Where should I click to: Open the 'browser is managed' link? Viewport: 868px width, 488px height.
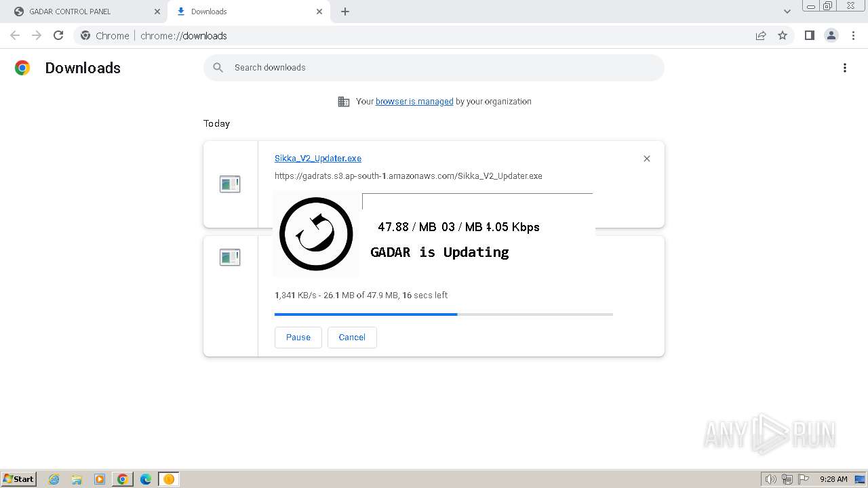pos(414,102)
